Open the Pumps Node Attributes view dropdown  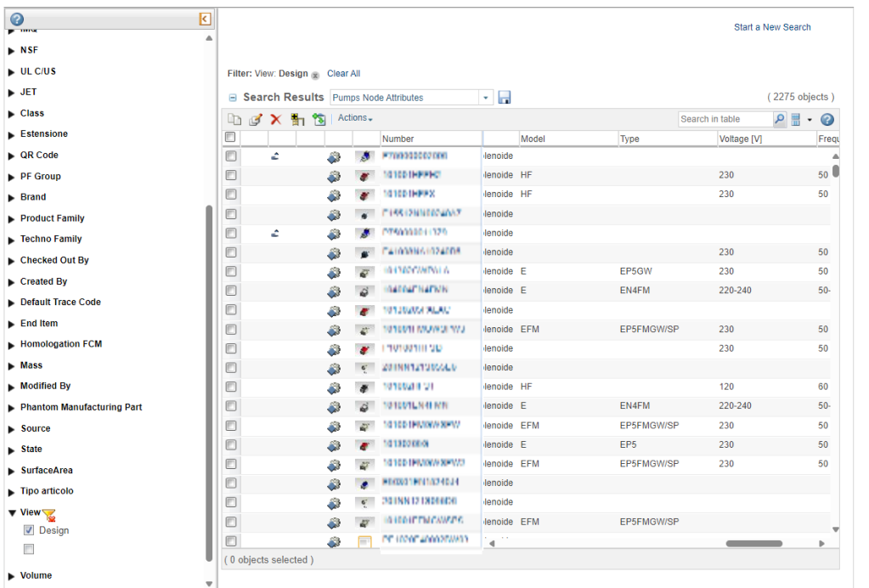click(x=487, y=98)
